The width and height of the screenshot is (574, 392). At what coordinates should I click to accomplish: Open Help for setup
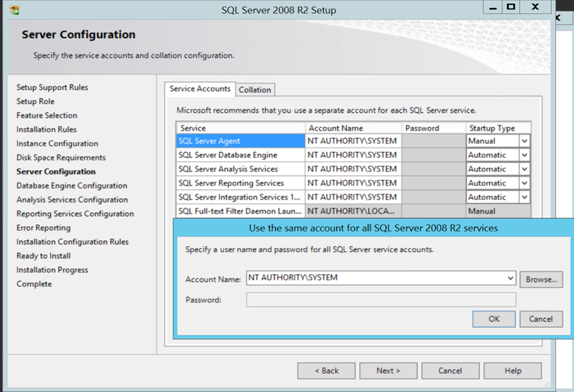click(x=512, y=371)
